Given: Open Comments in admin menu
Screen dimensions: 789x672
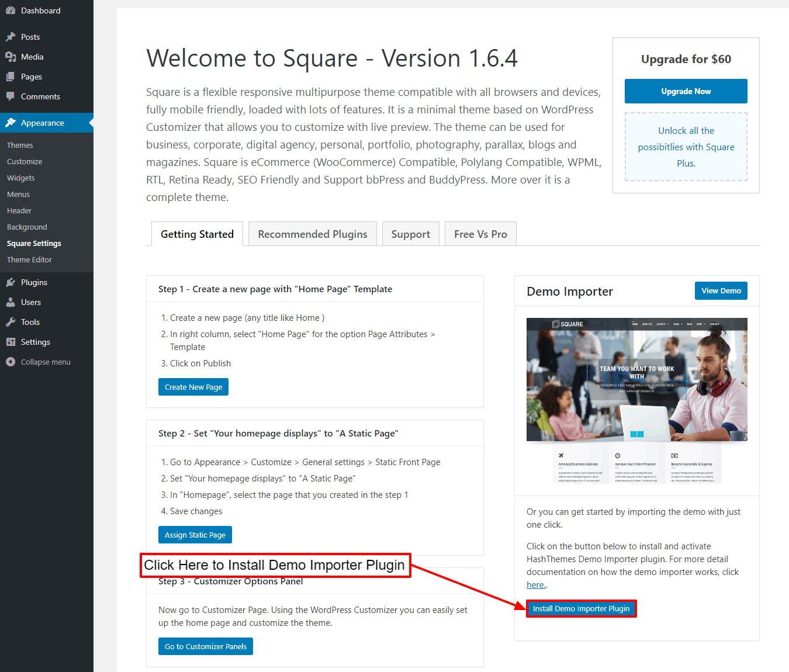Looking at the screenshot, I should point(47,96).
